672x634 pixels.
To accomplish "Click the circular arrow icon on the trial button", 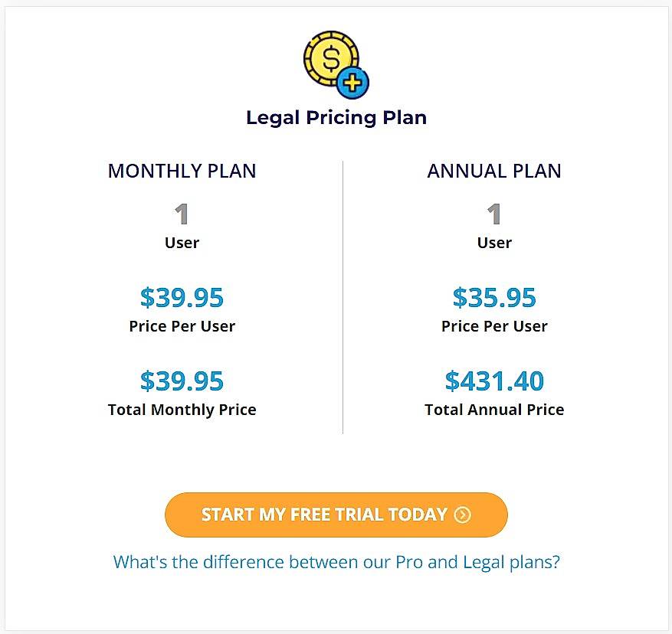I will (461, 515).
